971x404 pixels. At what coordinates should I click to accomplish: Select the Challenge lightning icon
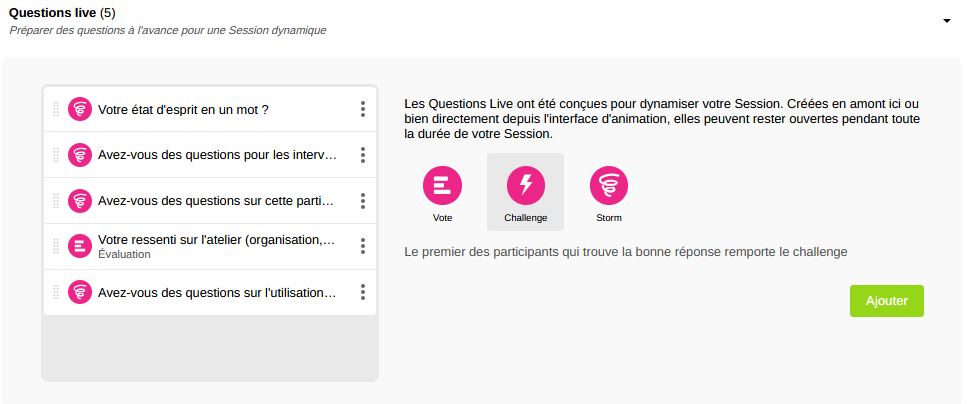pyautogui.click(x=526, y=186)
